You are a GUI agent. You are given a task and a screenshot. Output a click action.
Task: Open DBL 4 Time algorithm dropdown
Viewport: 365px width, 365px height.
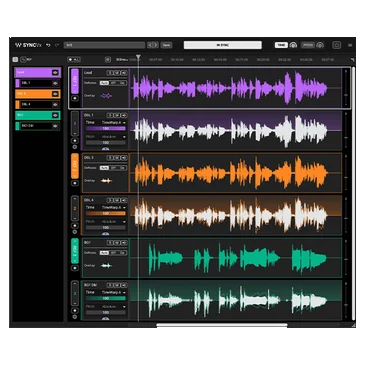tap(114, 207)
